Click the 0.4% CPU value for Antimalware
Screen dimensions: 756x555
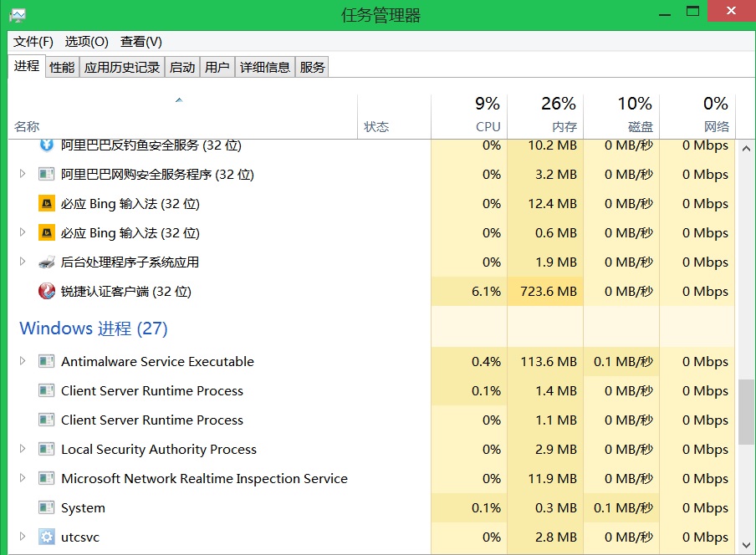[486, 361]
